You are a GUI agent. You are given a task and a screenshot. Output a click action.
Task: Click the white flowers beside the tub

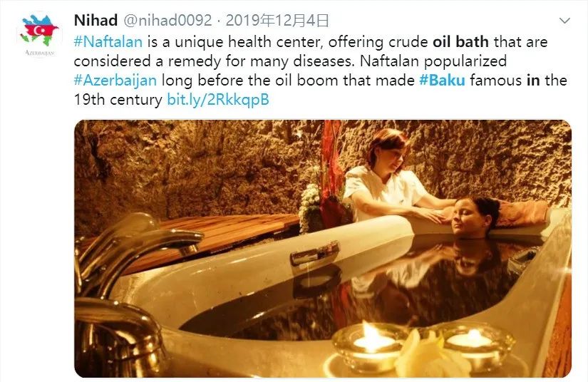[x=310, y=205]
